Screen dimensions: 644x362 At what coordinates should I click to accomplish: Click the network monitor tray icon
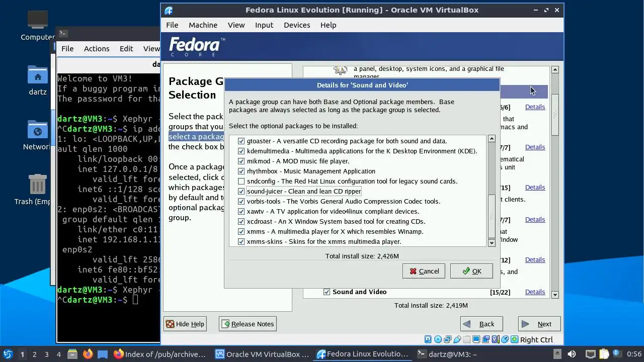pos(591,354)
